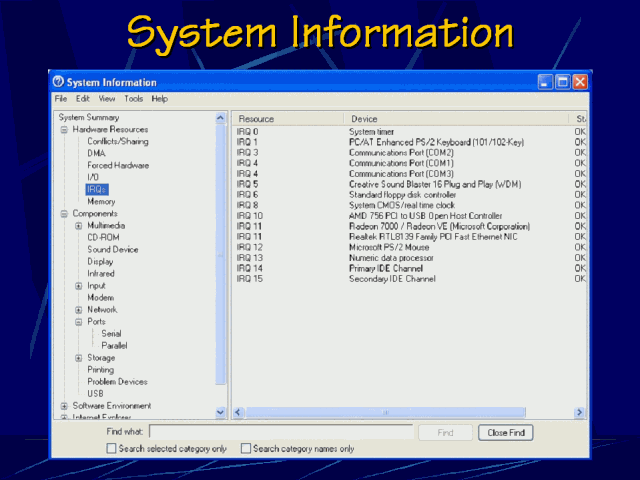Open the Help menu

[160, 99]
